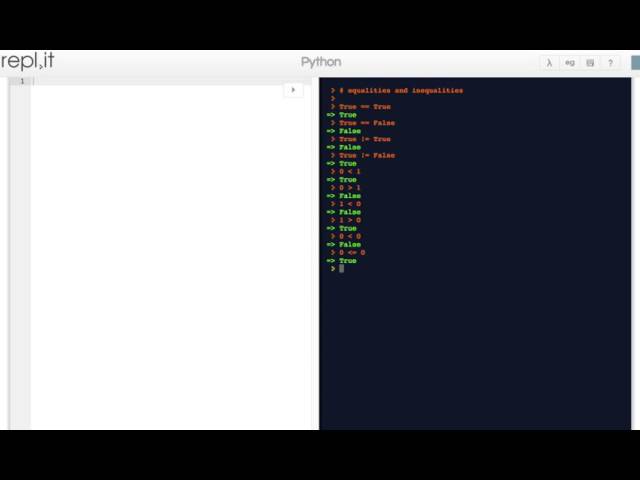Select the '0 < 0' console input
This screenshot has width=640, height=480.
(350, 236)
